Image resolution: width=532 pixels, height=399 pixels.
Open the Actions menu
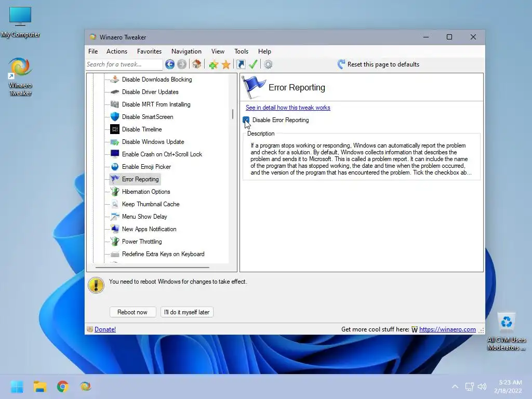117,51
